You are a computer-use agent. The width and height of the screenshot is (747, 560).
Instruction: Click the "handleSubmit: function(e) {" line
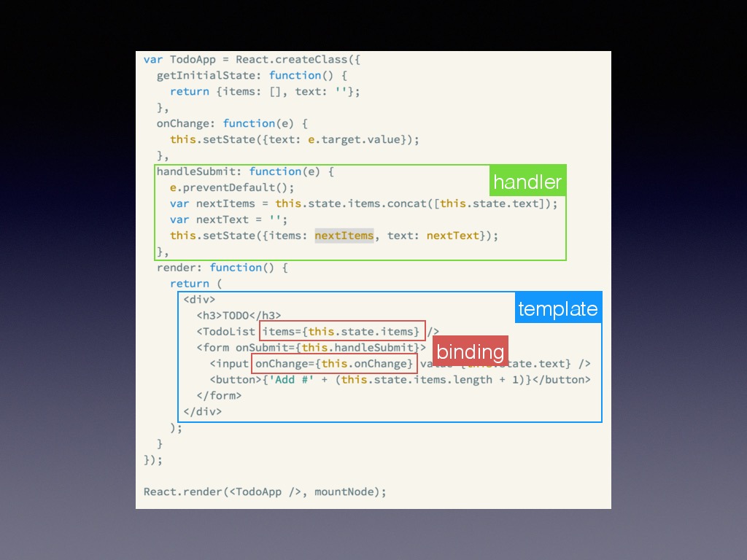click(x=245, y=171)
